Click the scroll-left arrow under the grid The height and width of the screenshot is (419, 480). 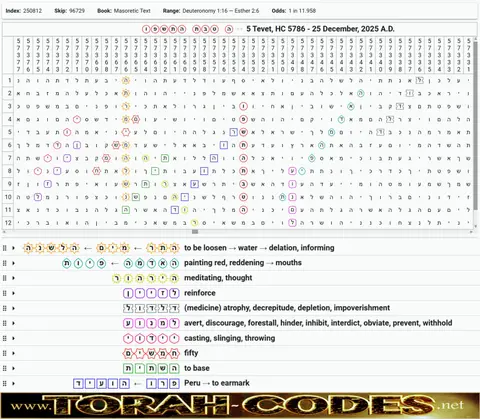pyautogui.click(x=4, y=232)
